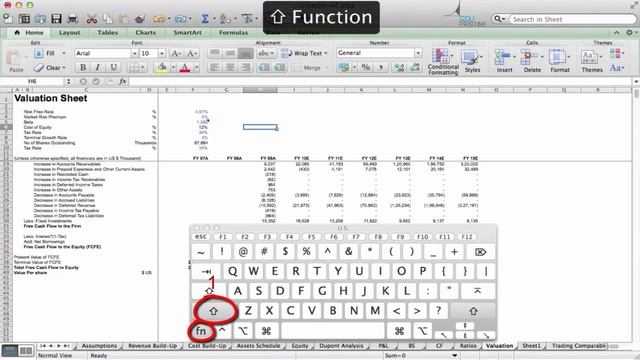640x360 pixels.
Task: Click the AutoSum sigma icon
Action: pos(205,19)
